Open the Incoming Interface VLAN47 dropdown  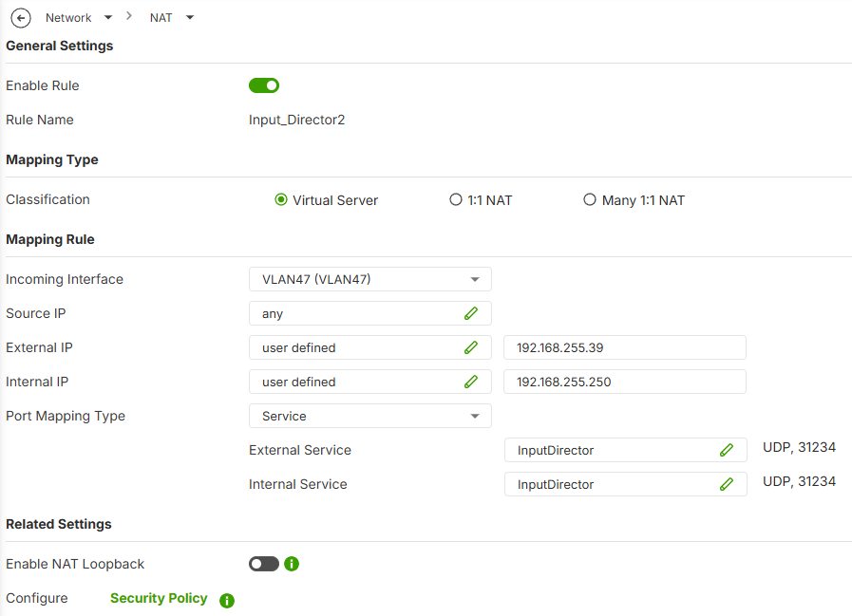click(x=370, y=279)
